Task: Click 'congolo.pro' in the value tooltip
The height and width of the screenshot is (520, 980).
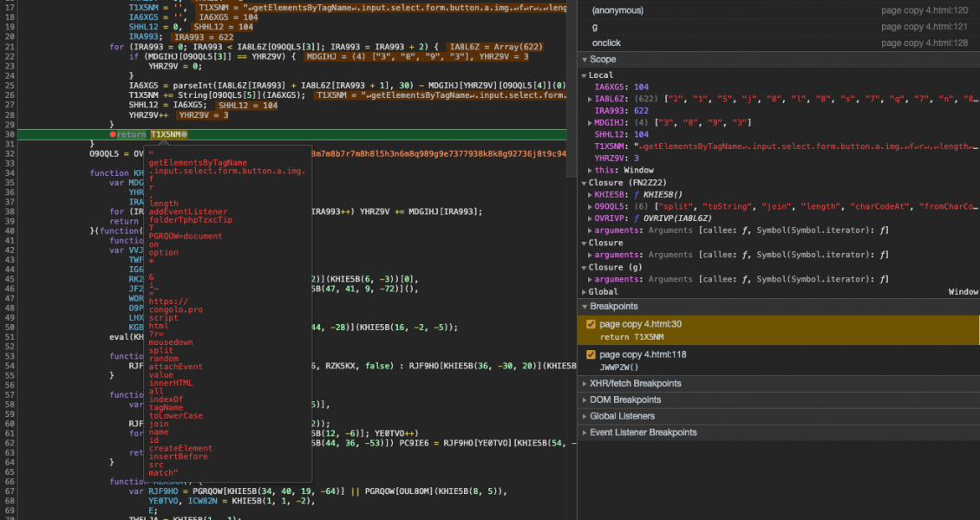Action: pos(176,309)
